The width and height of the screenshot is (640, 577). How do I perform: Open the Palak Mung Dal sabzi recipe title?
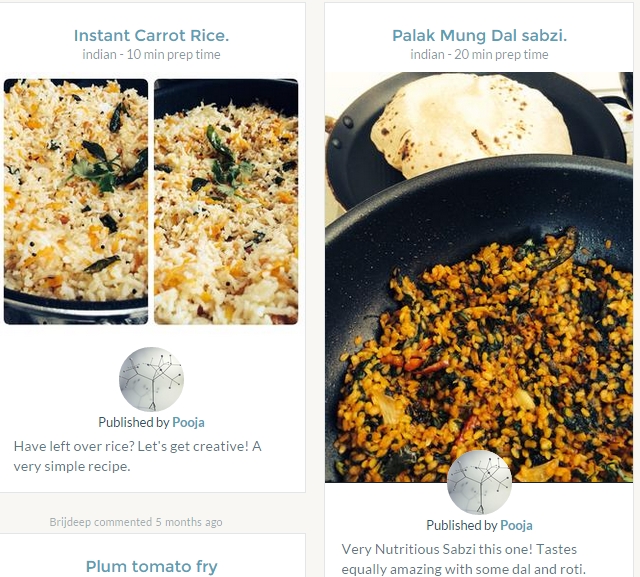point(479,36)
